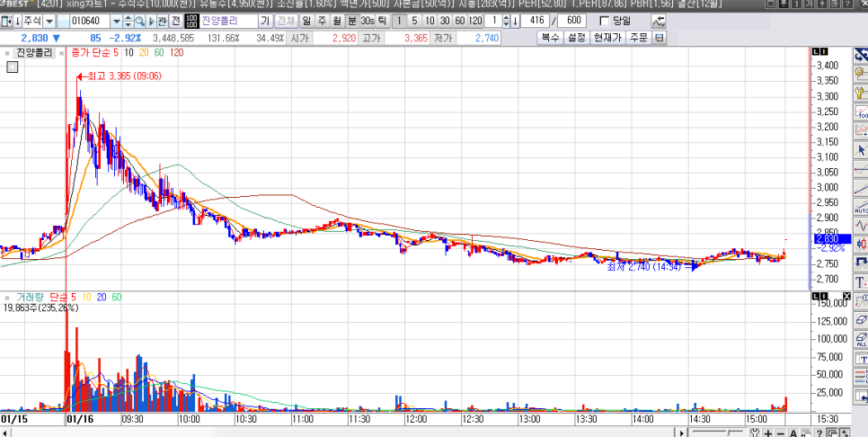Enable the 당일 checkbox
This screenshot has height=437, width=868.
tap(605, 22)
